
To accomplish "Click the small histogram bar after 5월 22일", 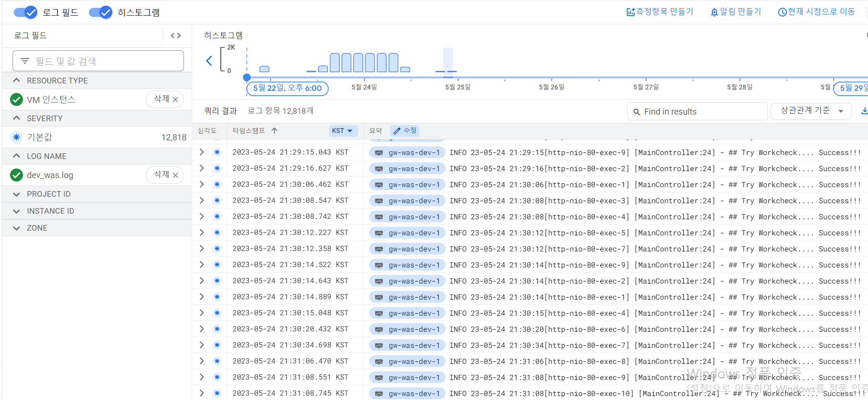I will click(x=264, y=69).
